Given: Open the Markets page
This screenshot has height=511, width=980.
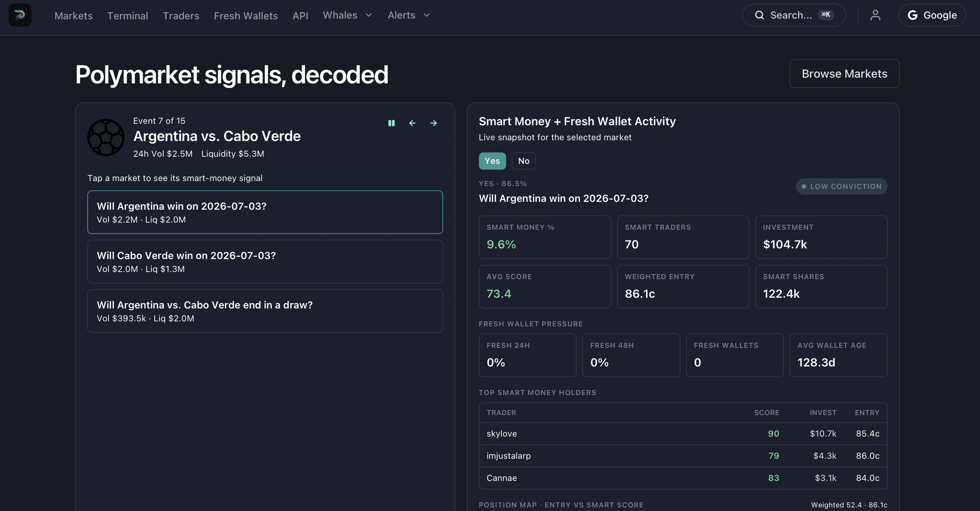Looking at the screenshot, I should coord(73,16).
